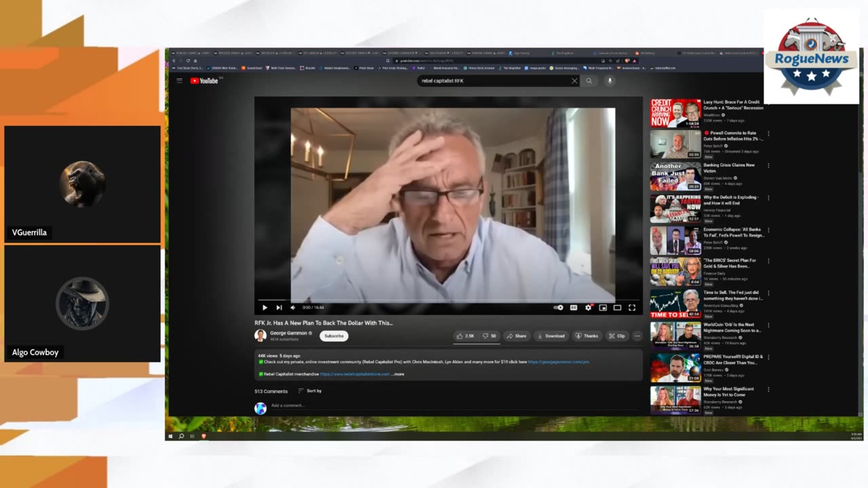Open the TIME TO SELL thumbnail
The width and height of the screenshot is (868, 488).
(x=675, y=304)
